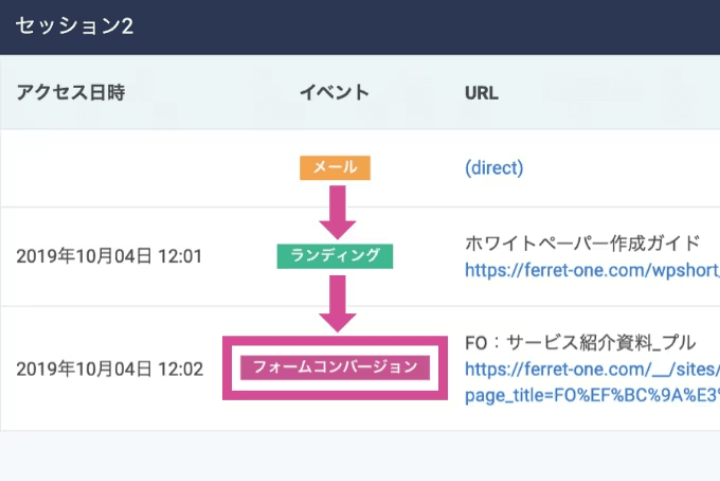Click the pink arrow below メール badge
Image resolution: width=720 pixels, height=481 pixels.
click(336, 211)
